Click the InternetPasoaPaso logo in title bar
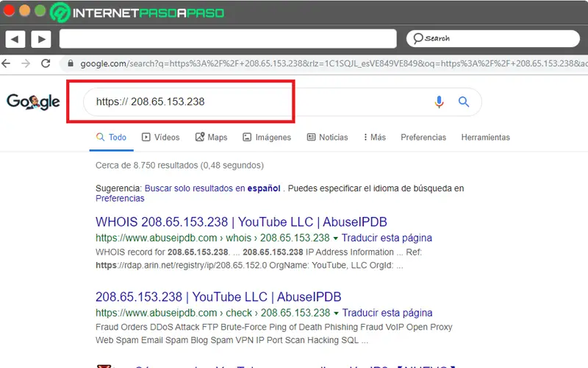Image resolution: width=588 pixels, height=368 pixels. [x=137, y=13]
